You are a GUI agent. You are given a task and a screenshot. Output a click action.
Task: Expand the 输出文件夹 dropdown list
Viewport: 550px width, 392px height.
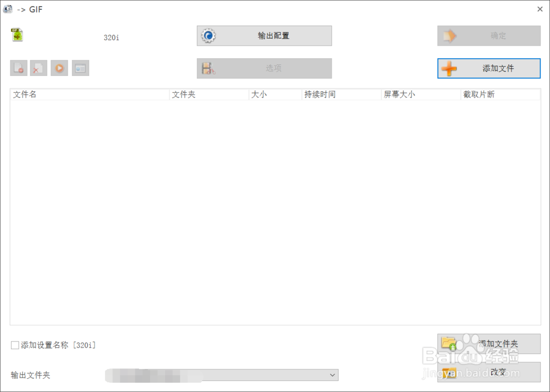pos(332,375)
